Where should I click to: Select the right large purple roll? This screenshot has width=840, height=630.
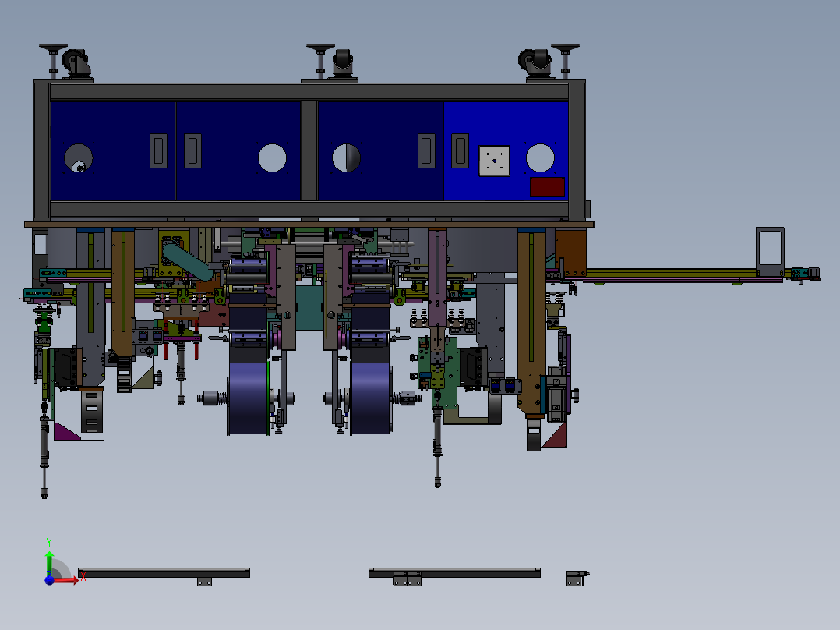click(x=370, y=398)
